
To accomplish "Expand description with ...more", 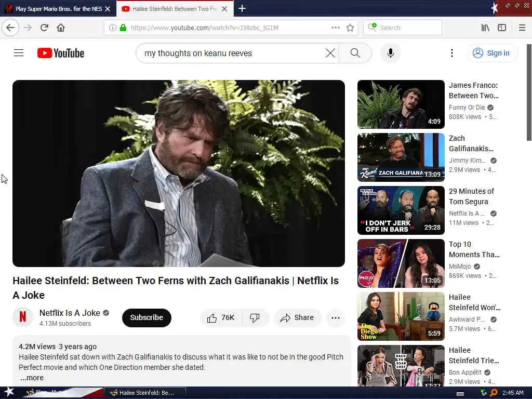I will 32,378.
